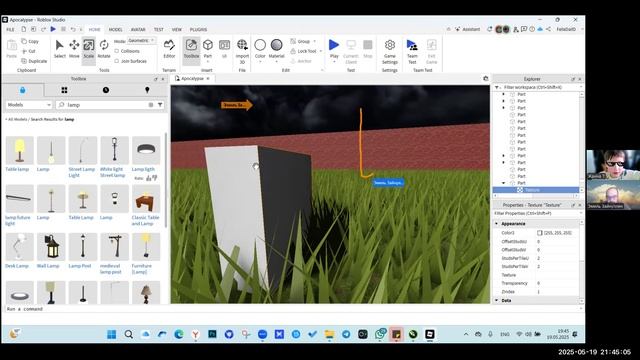Collapse the Appearance properties section
The width and height of the screenshot is (640, 360).
pyautogui.click(x=497, y=224)
